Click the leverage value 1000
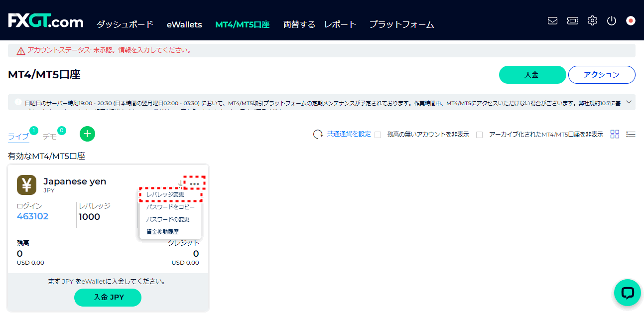This screenshot has width=644, height=329. pyautogui.click(x=90, y=217)
